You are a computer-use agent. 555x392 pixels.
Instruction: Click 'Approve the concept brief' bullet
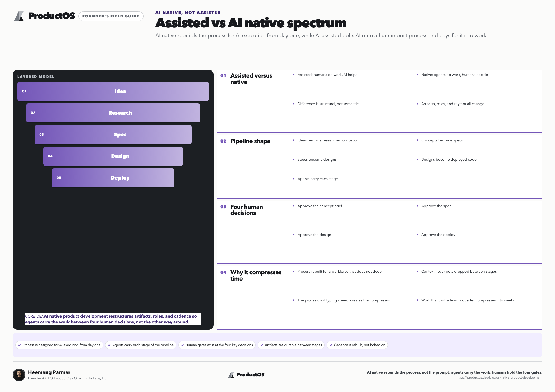[320, 206]
